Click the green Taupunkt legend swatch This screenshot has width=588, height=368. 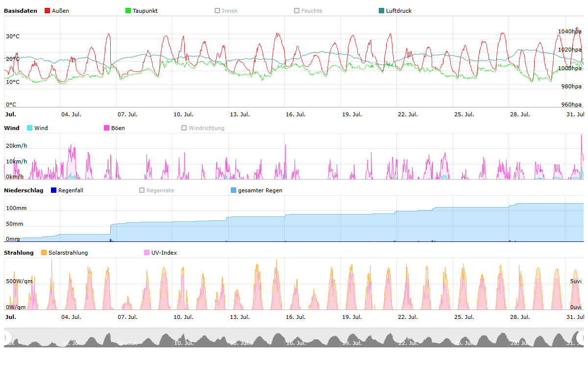click(128, 11)
